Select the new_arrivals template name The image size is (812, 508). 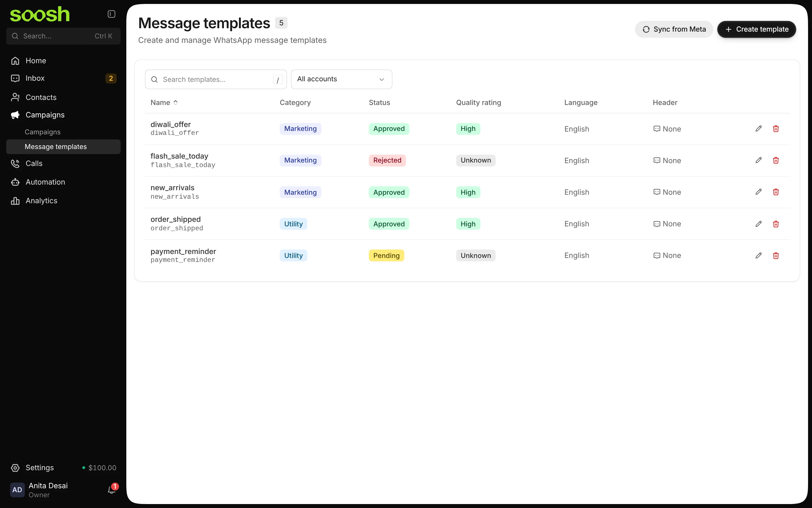[173, 188]
